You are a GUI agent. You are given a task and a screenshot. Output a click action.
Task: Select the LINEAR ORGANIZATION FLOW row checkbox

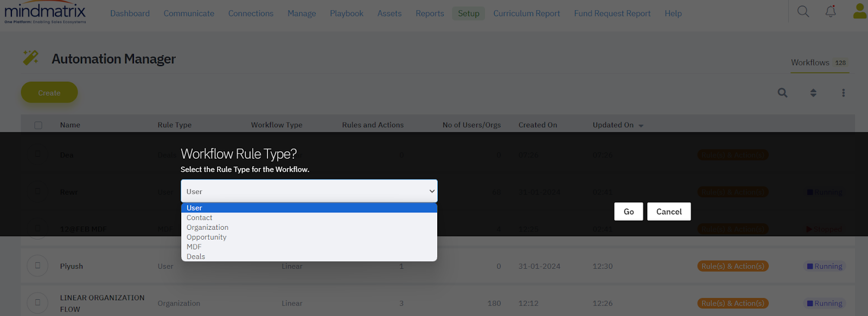(x=37, y=302)
